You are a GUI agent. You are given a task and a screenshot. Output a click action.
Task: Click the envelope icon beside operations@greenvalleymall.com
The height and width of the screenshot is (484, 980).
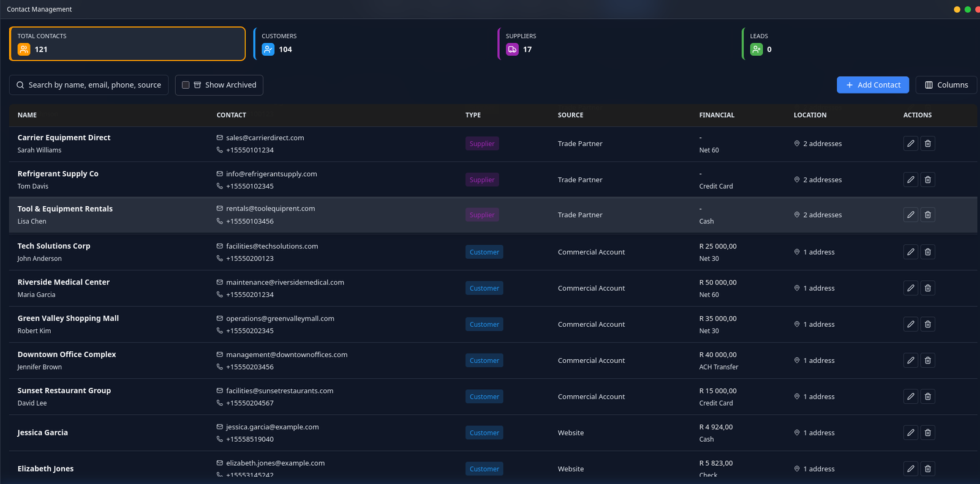click(219, 318)
